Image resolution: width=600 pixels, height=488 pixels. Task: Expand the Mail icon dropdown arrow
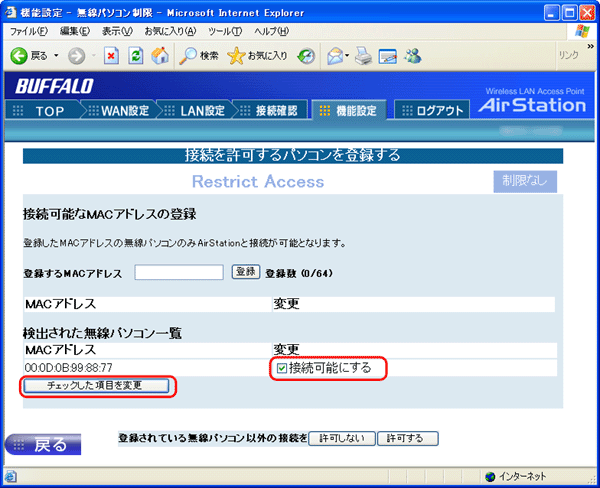tap(347, 55)
